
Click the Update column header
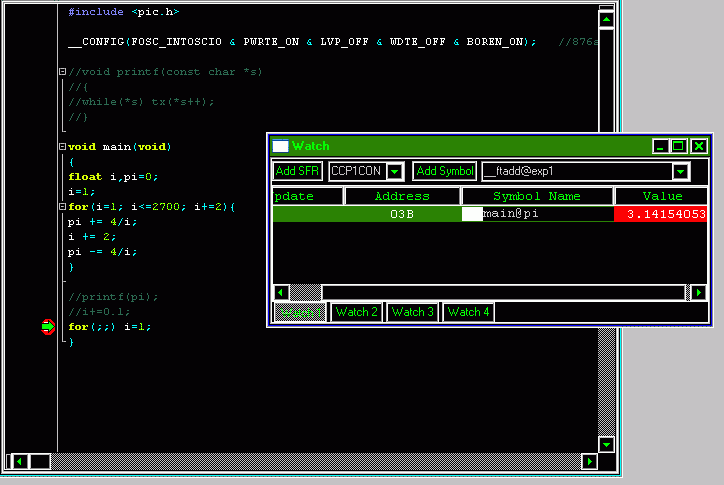pyautogui.click(x=308, y=196)
